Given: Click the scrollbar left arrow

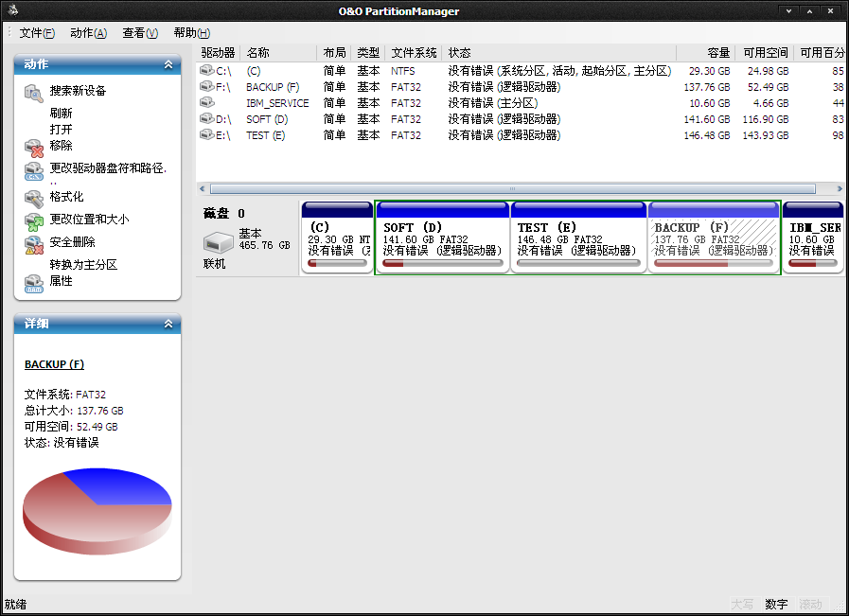Looking at the screenshot, I should (202, 189).
